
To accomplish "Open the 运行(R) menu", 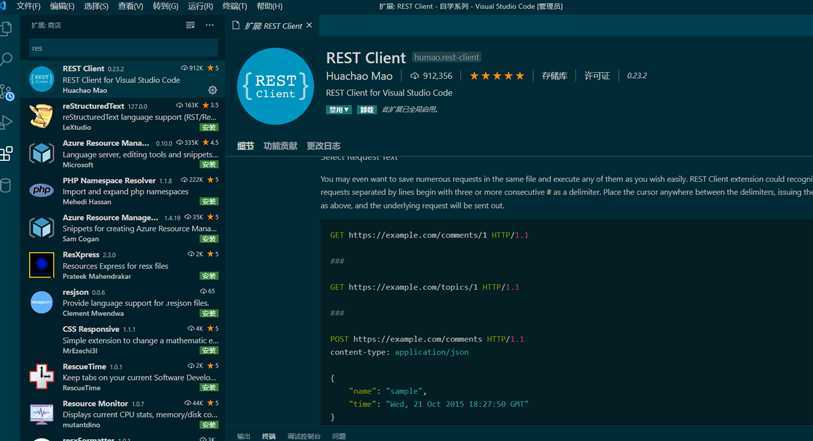I will [x=200, y=6].
